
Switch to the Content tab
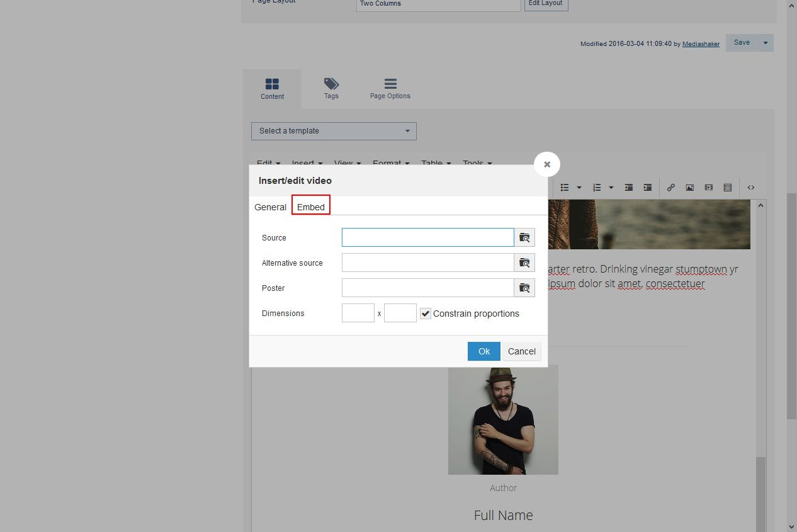pos(272,89)
